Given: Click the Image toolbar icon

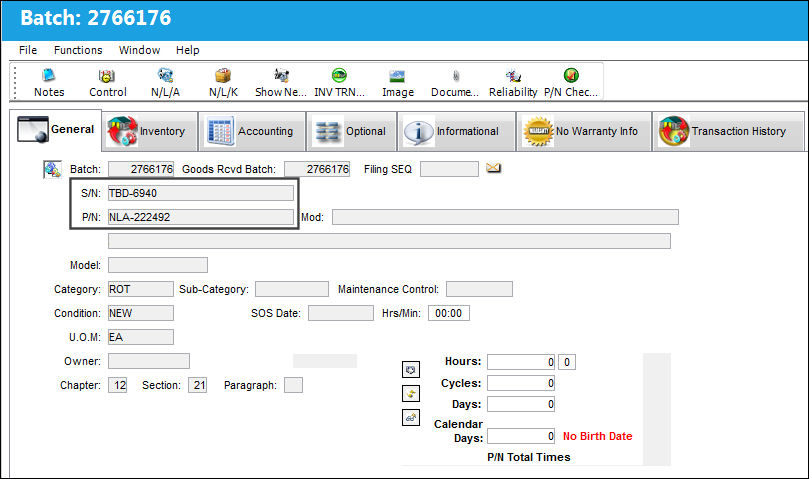Looking at the screenshot, I should click(397, 76).
